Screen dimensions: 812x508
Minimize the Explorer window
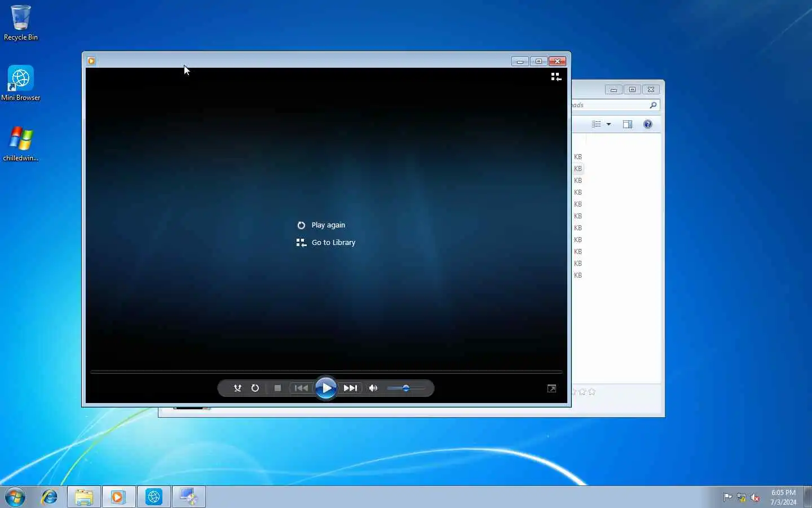614,90
